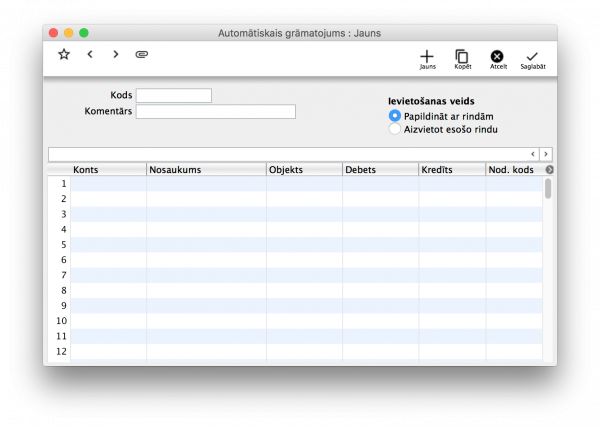Go to next record arrow
600x427 pixels.
pyautogui.click(x=116, y=54)
